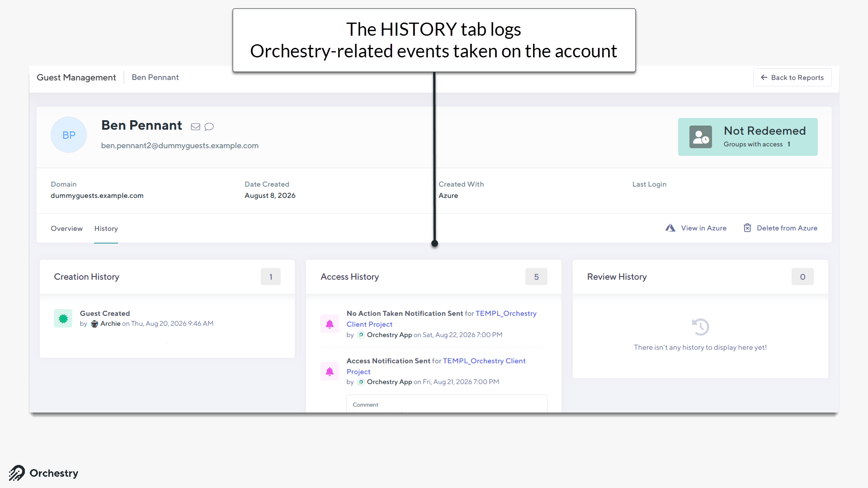Click bell icon for Access Notification Sent
Image resolution: width=868 pixels, height=488 pixels.
330,371
